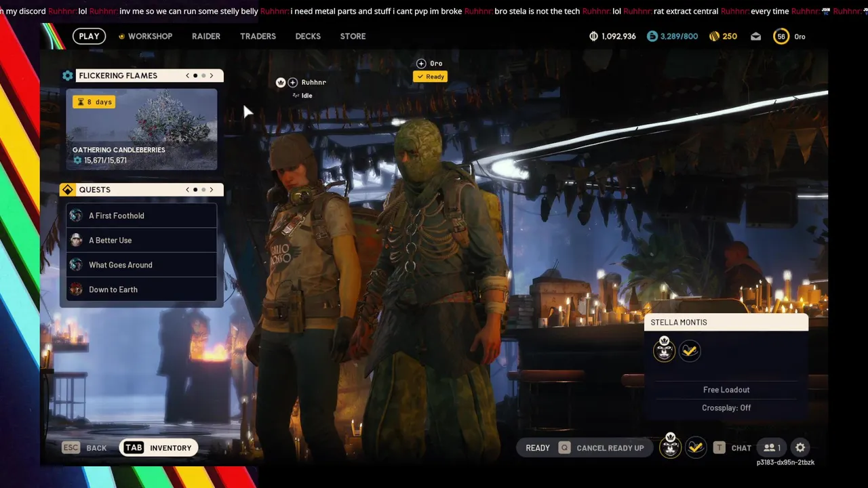Open the PLAY tab

[x=89, y=36]
